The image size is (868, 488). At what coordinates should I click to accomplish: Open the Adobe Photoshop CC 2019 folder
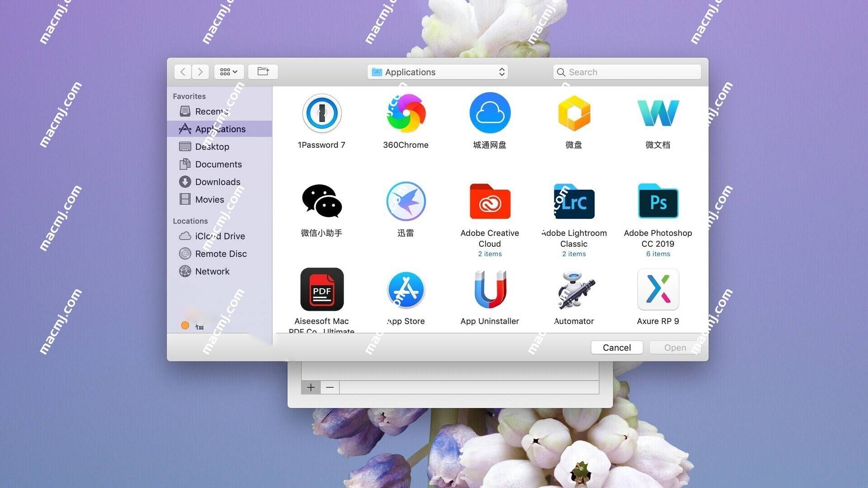click(658, 201)
